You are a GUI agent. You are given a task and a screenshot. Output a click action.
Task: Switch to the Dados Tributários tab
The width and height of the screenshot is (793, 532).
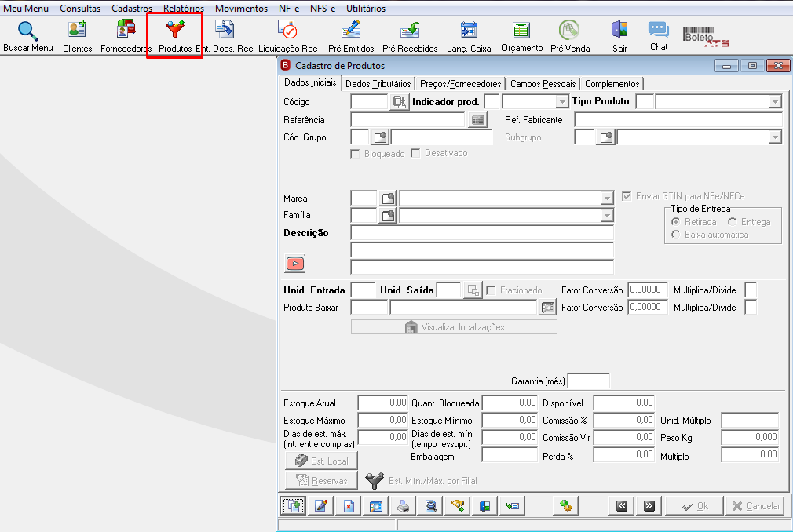[x=378, y=84]
